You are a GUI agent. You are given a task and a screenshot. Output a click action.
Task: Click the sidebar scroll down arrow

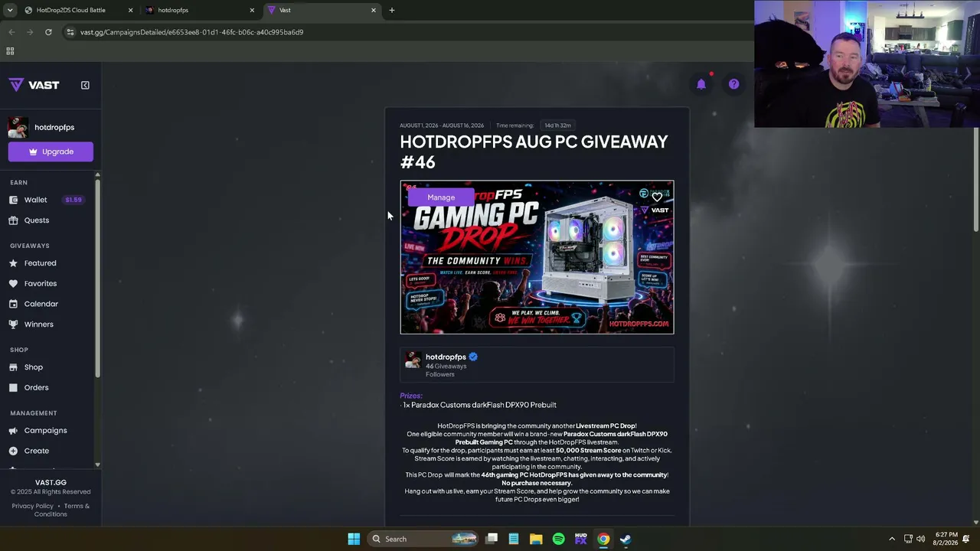(x=97, y=465)
